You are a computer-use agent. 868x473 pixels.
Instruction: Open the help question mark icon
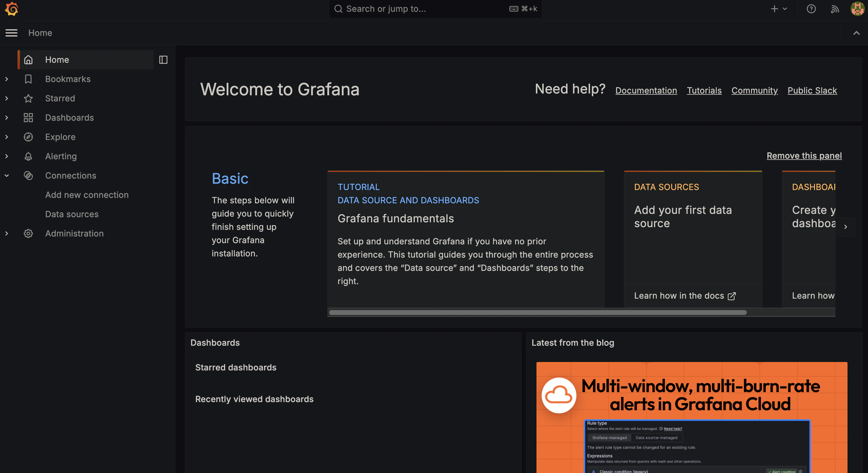click(811, 9)
